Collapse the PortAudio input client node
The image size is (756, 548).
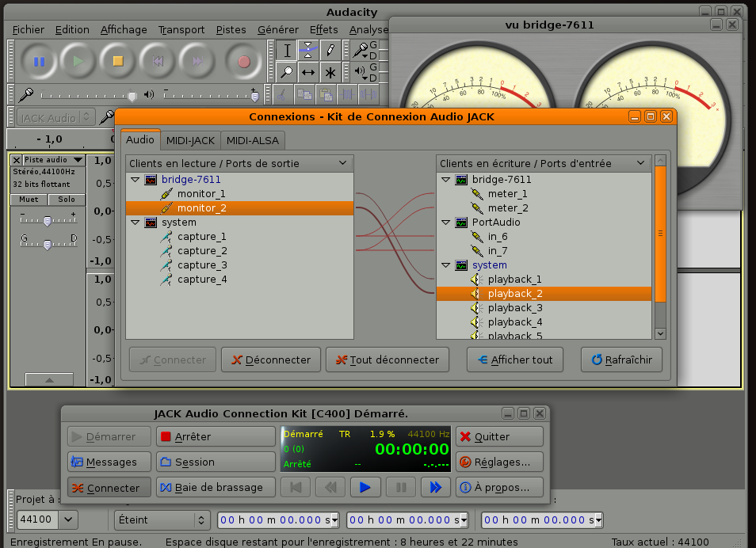click(x=445, y=223)
